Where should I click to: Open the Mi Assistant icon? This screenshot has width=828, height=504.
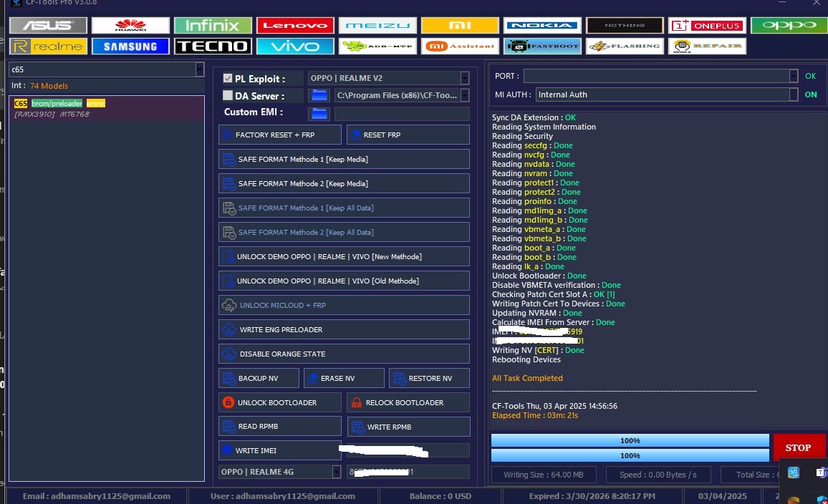(x=460, y=47)
